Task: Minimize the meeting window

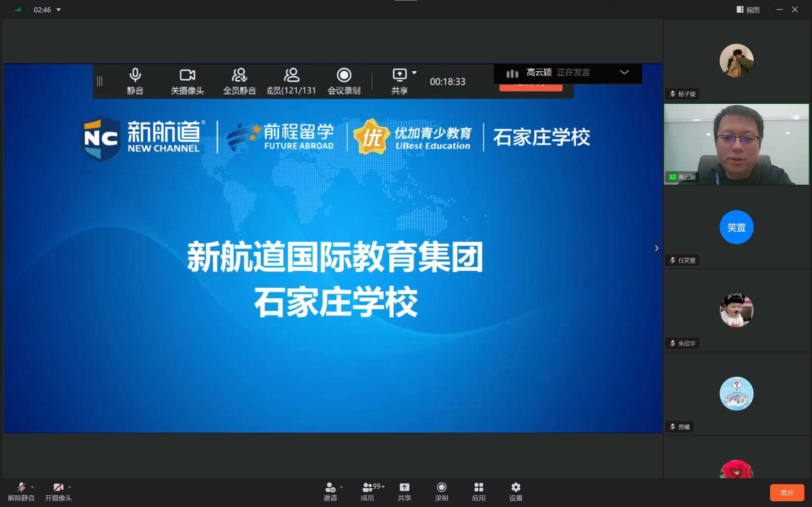Action: (x=779, y=10)
